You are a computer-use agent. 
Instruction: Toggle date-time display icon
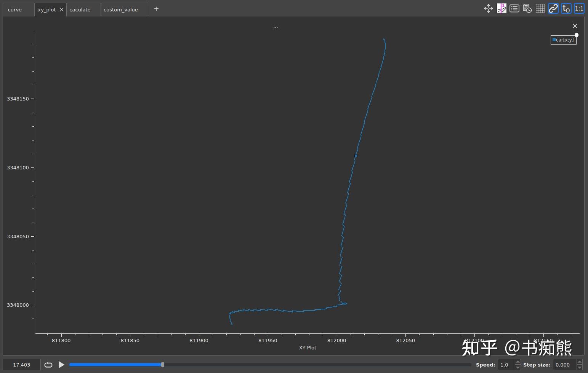coord(527,8)
